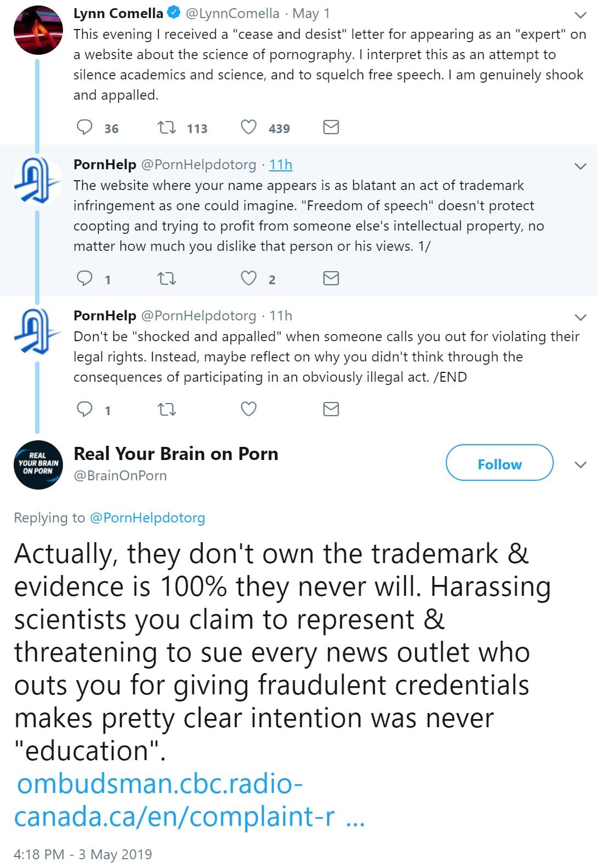597x868 pixels.
Task: Retweet Lynn Comella's tweet
Action: click(x=167, y=128)
